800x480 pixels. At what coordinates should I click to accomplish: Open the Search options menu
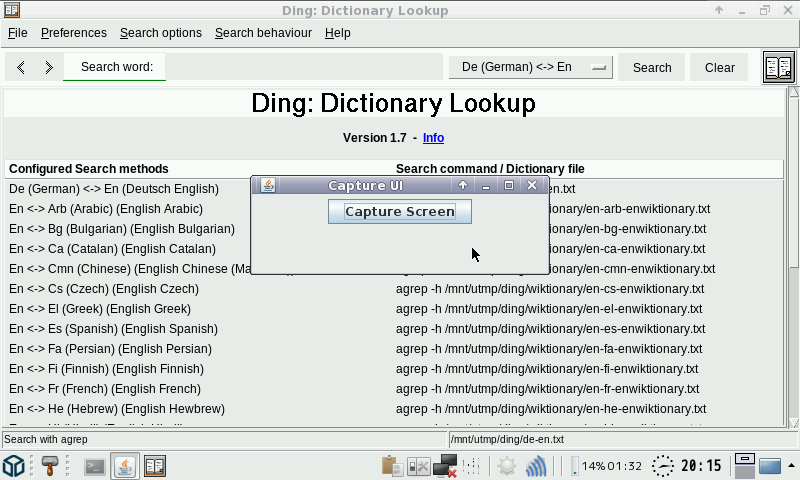[x=160, y=33]
